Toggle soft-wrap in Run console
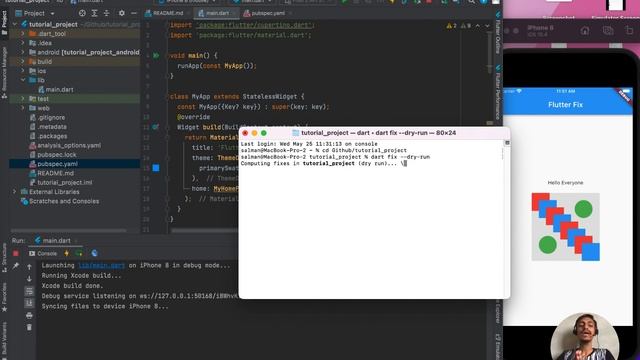 click(x=29, y=291)
